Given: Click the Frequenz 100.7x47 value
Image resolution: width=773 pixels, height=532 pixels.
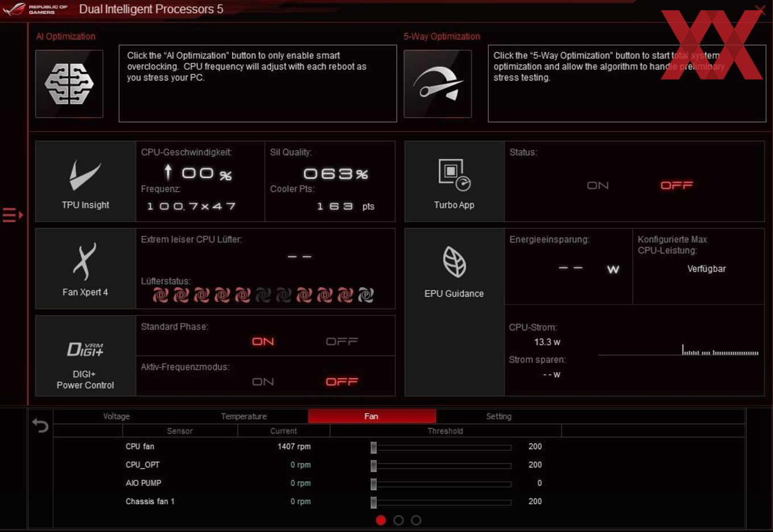Looking at the screenshot, I should click(191, 206).
